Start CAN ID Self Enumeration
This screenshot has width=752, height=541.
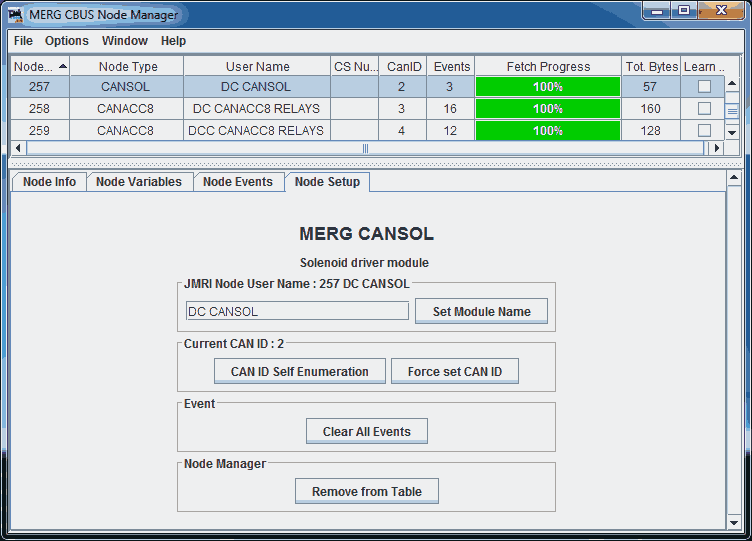point(300,371)
